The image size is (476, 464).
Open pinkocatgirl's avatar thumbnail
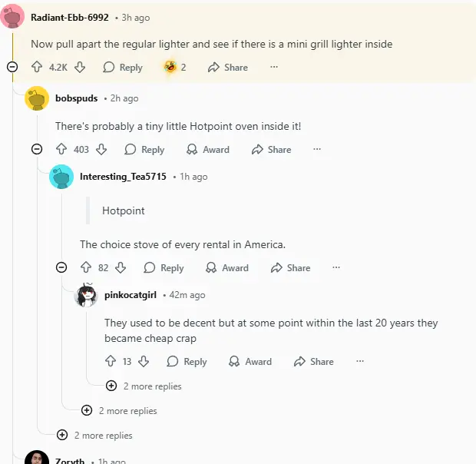pos(86,296)
